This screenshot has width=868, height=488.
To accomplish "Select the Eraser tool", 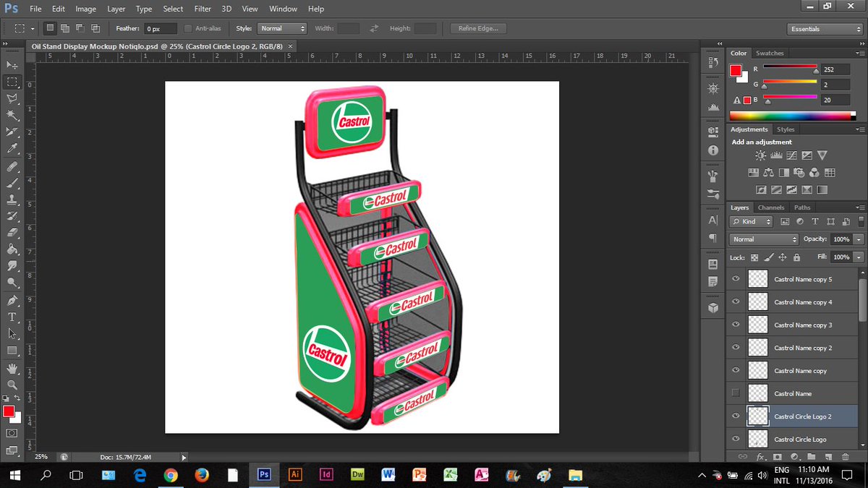I will click(12, 233).
